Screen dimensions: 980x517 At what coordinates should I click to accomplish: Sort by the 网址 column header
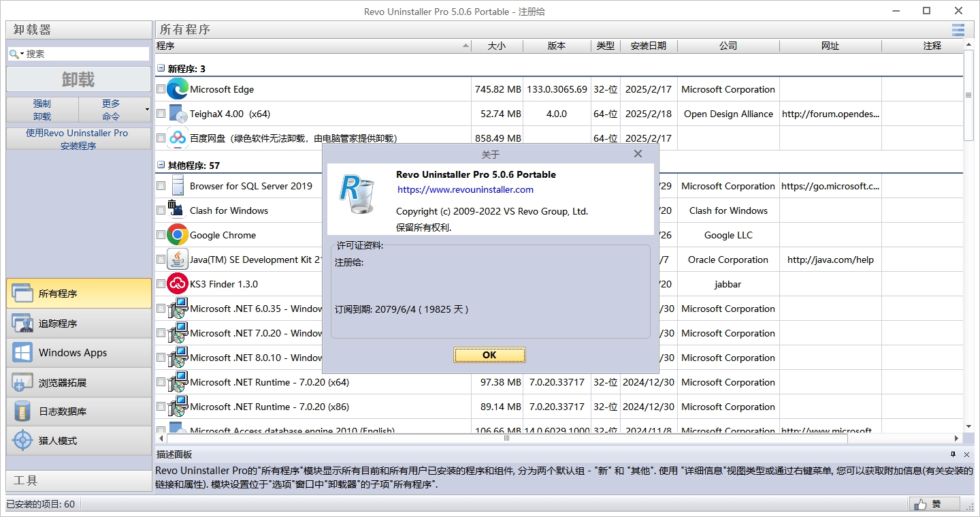[x=830, y=46]
